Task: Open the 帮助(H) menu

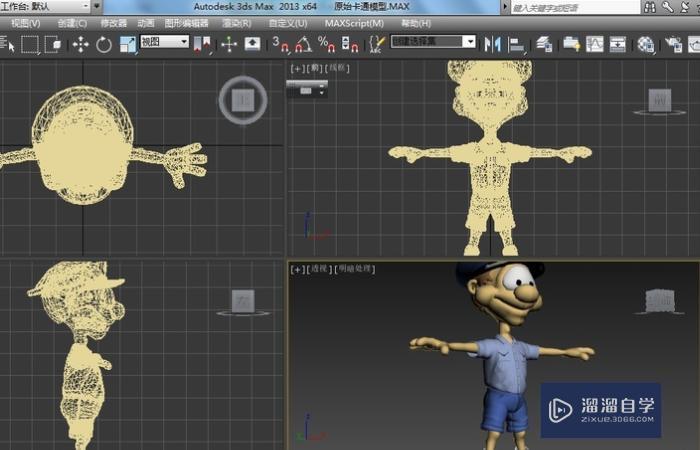Action: coord(416,23)
